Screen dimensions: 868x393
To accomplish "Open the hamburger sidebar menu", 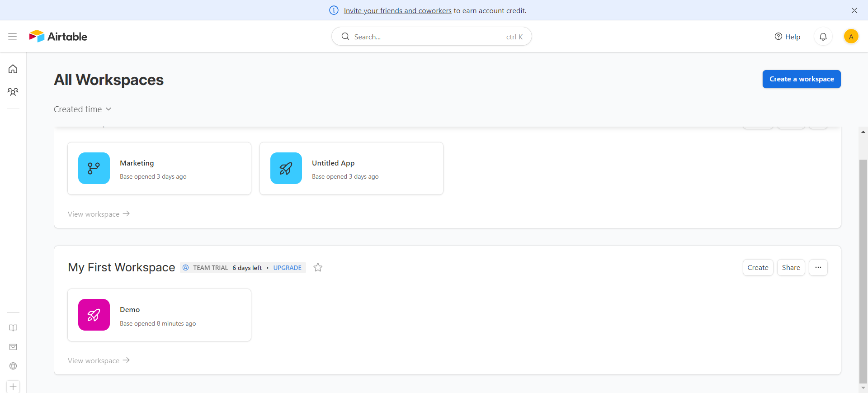I will 13,37.
